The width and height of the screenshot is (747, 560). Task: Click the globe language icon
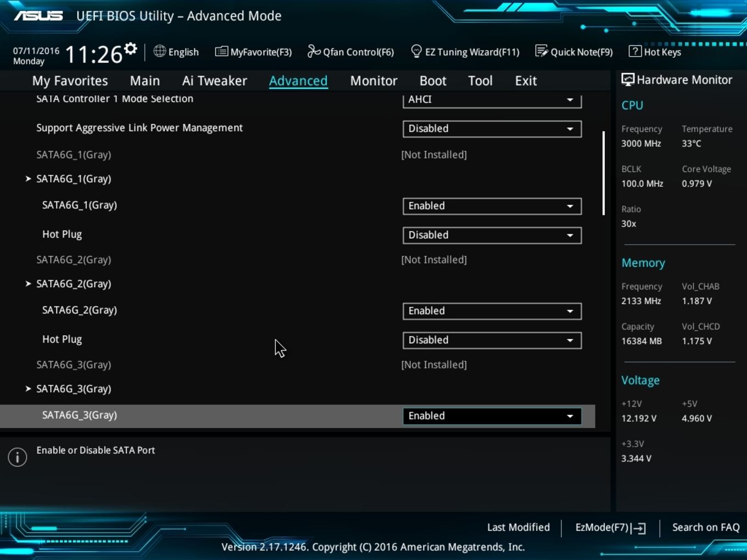click(x=160, y=52)
